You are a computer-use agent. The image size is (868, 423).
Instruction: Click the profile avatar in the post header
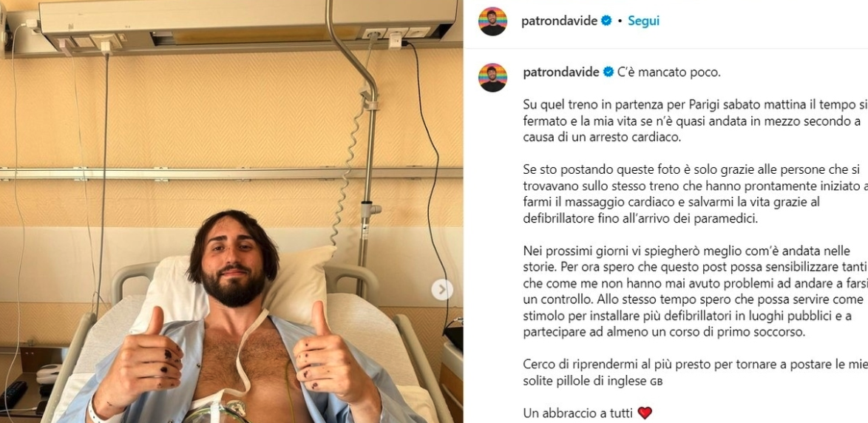(x=492, y=21)
